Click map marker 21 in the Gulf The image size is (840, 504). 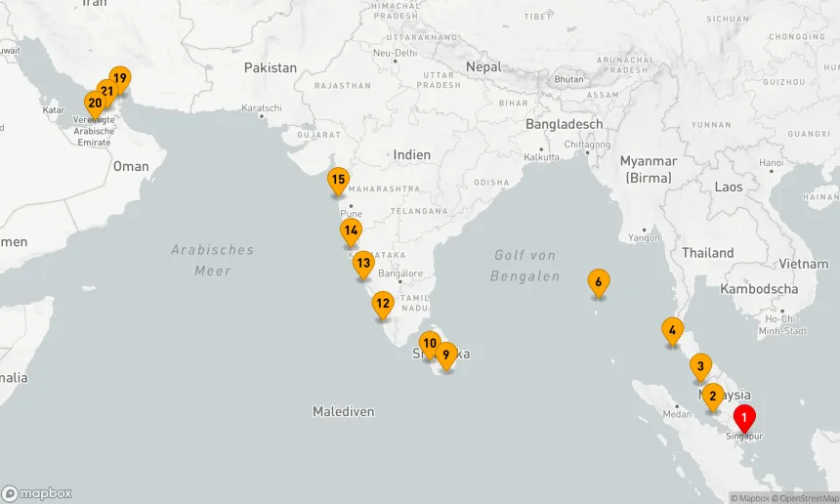[108, 91]
